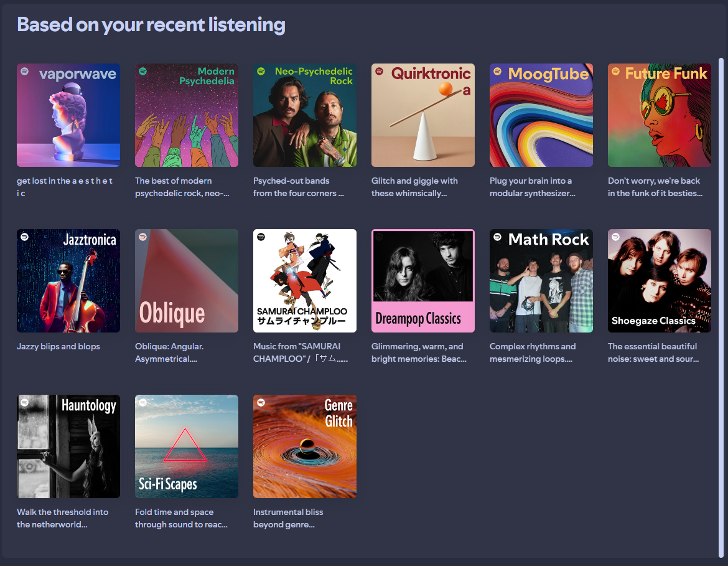This screenshot has width=728, height=566.
Task: Open the SAMURAI CHAMPLOO playlist artwork
Action: tap(305, 281)
